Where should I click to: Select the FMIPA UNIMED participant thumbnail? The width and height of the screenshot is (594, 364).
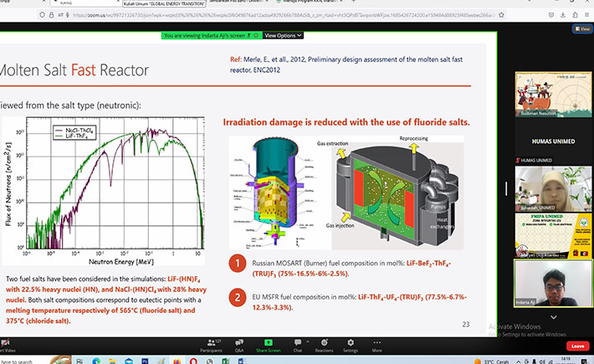[553, 236]
